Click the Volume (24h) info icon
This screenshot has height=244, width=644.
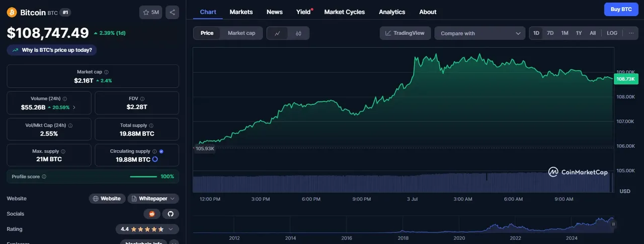pyautogui.click(x=65, y=99)
